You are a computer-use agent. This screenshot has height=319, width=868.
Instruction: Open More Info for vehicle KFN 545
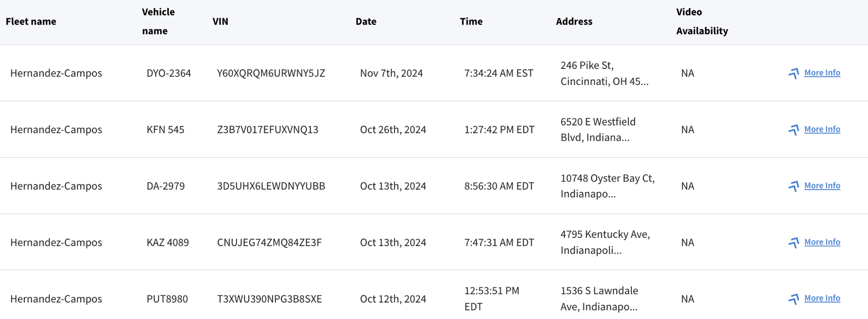point(822,129)
